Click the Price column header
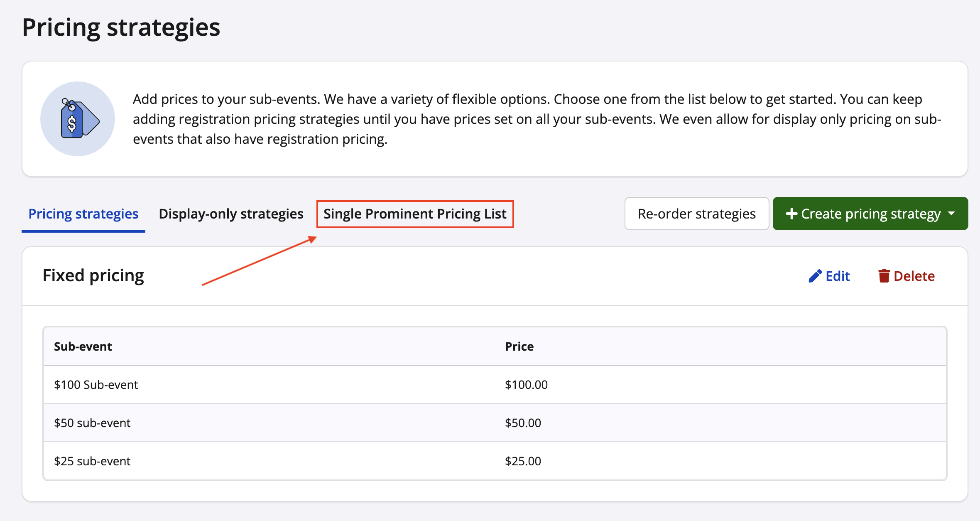This screenshot has width=980, height=521. (x=519, y=346)
